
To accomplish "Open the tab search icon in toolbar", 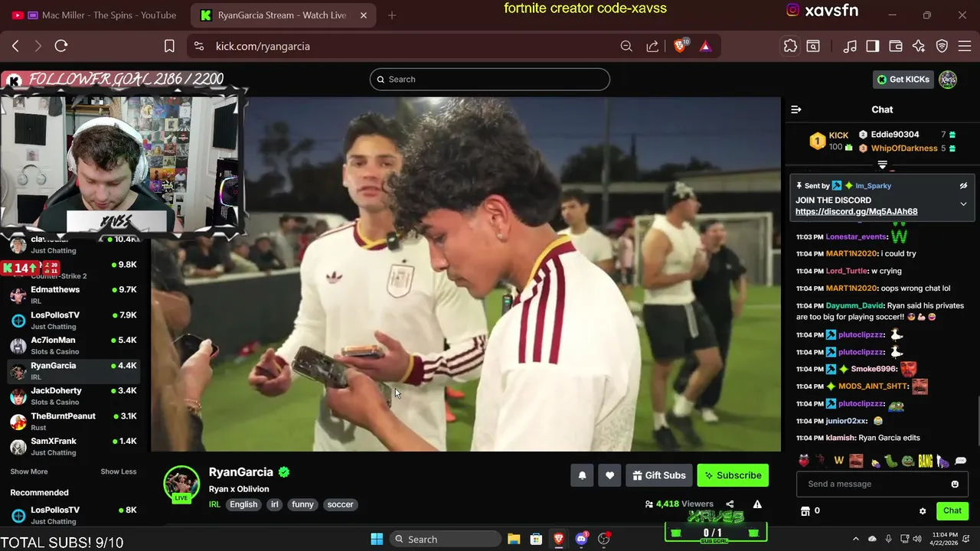I will tap(813, 46).
